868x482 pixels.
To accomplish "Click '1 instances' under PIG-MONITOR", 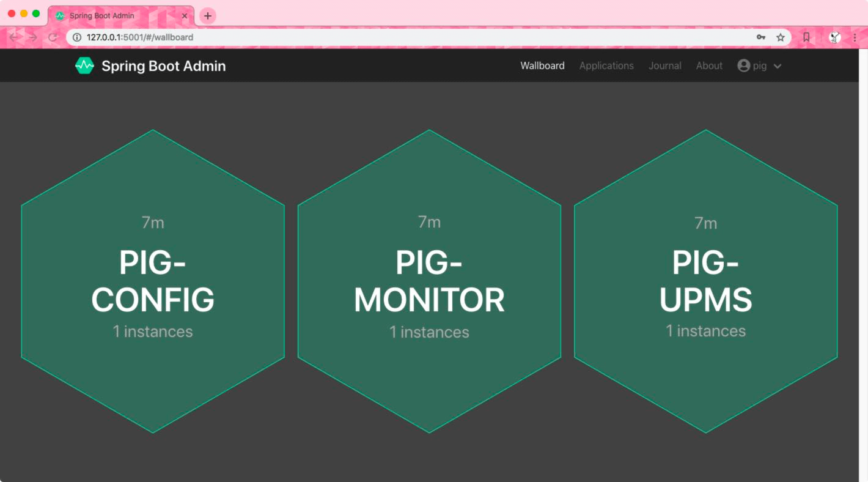I will tap(429, 332).
